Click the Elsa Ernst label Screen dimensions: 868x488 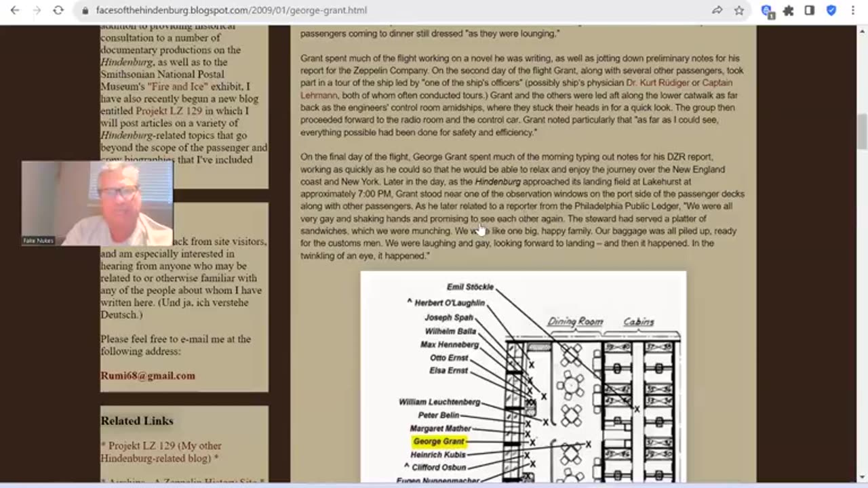(448, 371)
